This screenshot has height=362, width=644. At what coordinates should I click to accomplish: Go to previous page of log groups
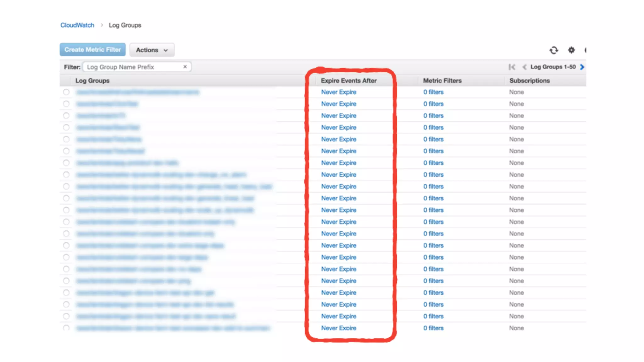click(524, 67)
